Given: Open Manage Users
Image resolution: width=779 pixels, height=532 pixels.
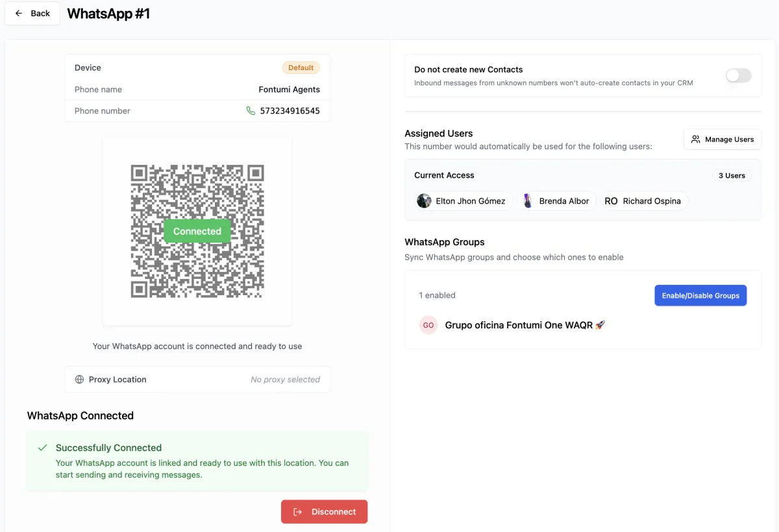Looking at the screenshot, I should pos(722,139).
